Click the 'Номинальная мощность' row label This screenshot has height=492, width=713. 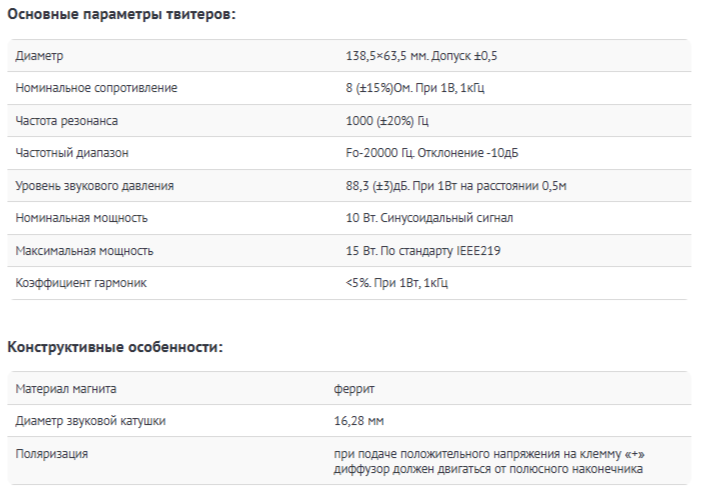pyautogui.click(x=81, y=218)
